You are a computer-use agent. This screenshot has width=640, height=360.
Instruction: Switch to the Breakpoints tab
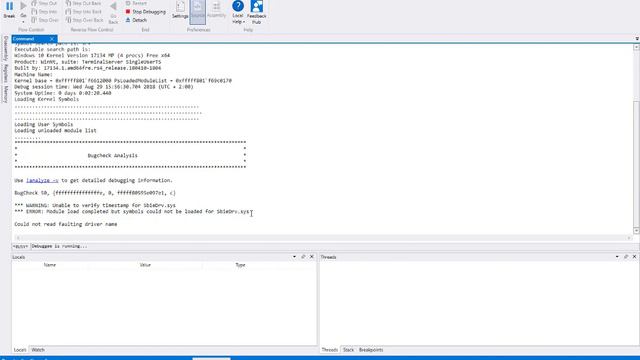click(x=371, y=350)
